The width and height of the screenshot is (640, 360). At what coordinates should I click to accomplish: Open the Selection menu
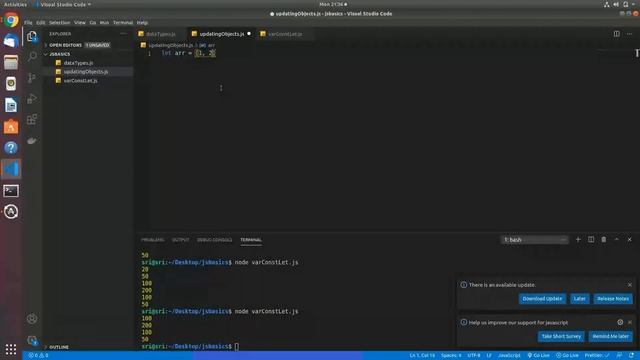pos(60,22)
